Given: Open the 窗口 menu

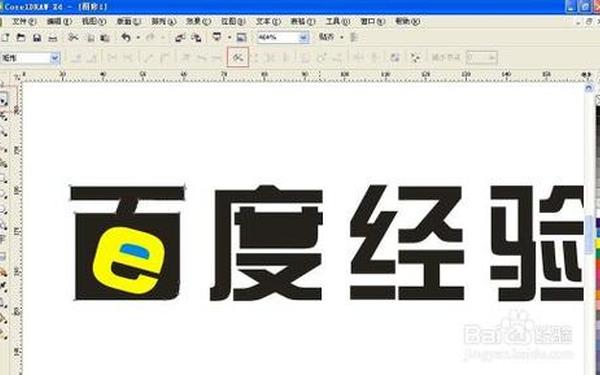Looking at the screenshot, I should click(x=372, y=21).
